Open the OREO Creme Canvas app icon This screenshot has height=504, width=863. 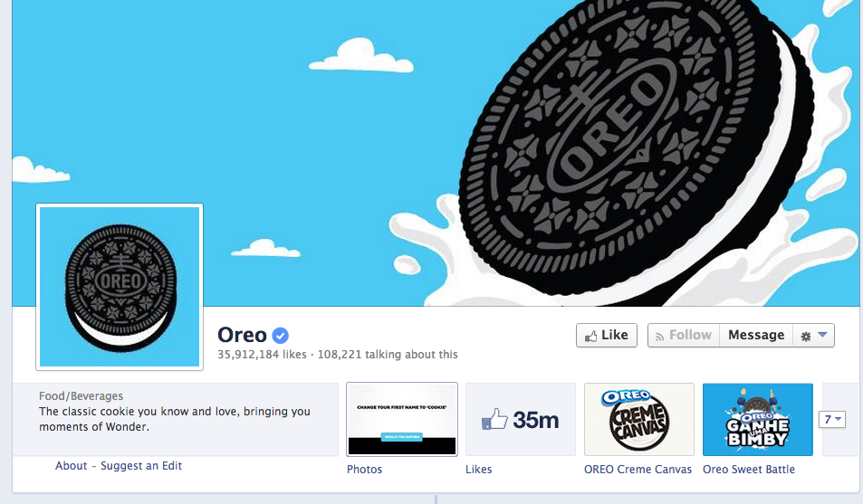pos(638,419)
